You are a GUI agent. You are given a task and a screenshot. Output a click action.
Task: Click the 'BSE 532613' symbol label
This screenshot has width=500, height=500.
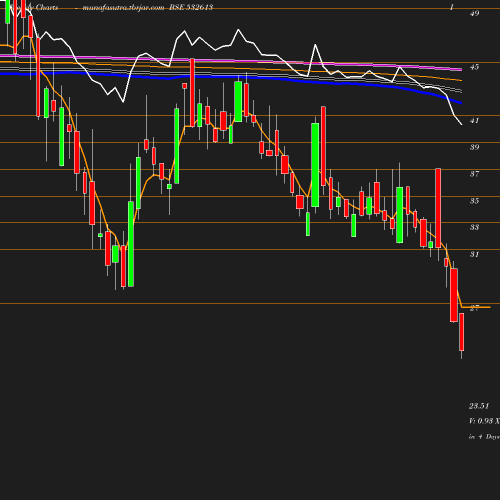(x=191, y=7)
